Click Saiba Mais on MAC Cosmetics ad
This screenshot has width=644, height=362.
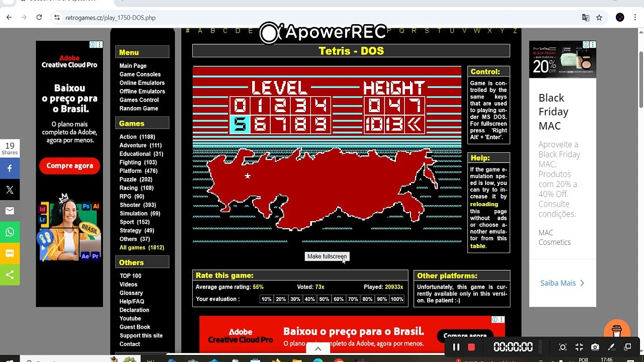(x=562, y=283)
